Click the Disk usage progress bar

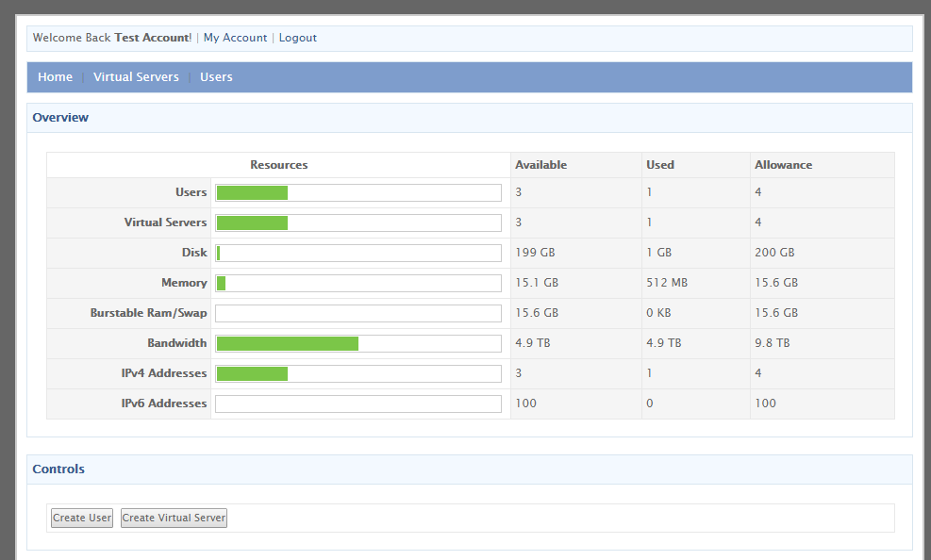(358, 253)
